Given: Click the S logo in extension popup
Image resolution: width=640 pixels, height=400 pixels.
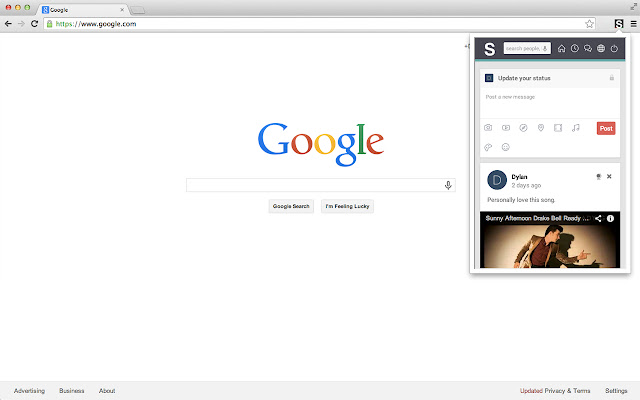Looking at the screenshot, I should point(489,49).
